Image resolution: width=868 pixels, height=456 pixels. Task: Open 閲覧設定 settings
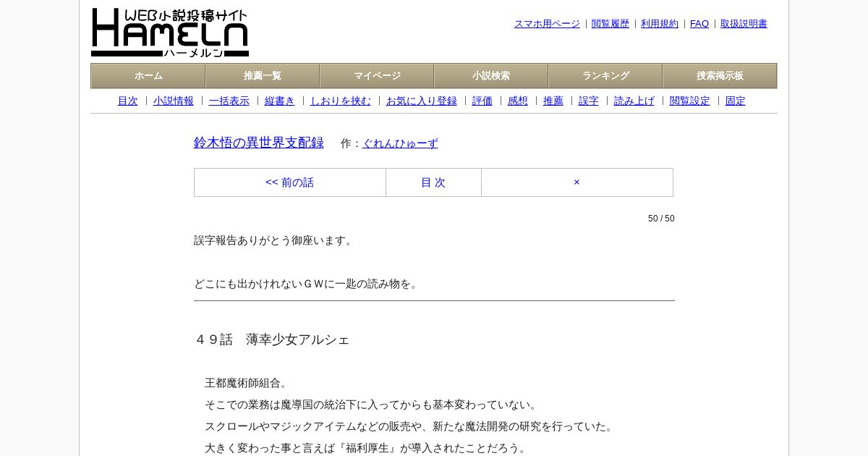690,101
